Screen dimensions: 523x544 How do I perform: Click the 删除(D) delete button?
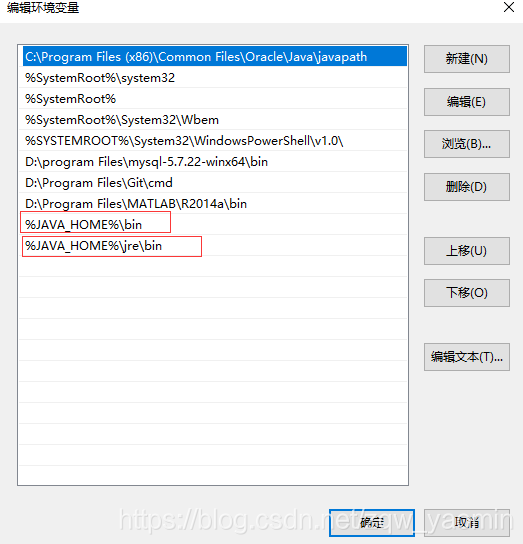tap(467, 187)
